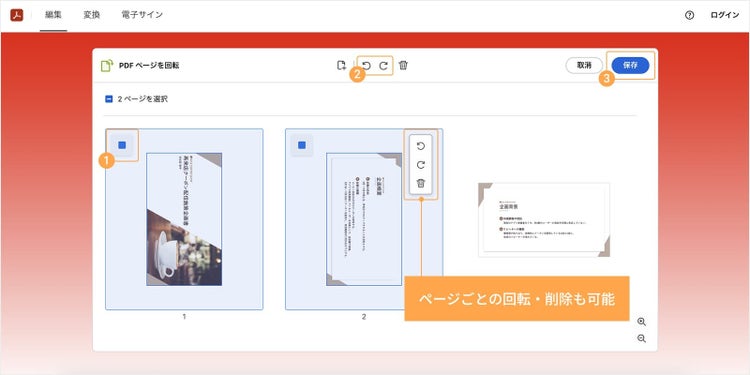Open the 編集 tab
Image resolution: width=750 pixels, height=375 pixels.
53,15
